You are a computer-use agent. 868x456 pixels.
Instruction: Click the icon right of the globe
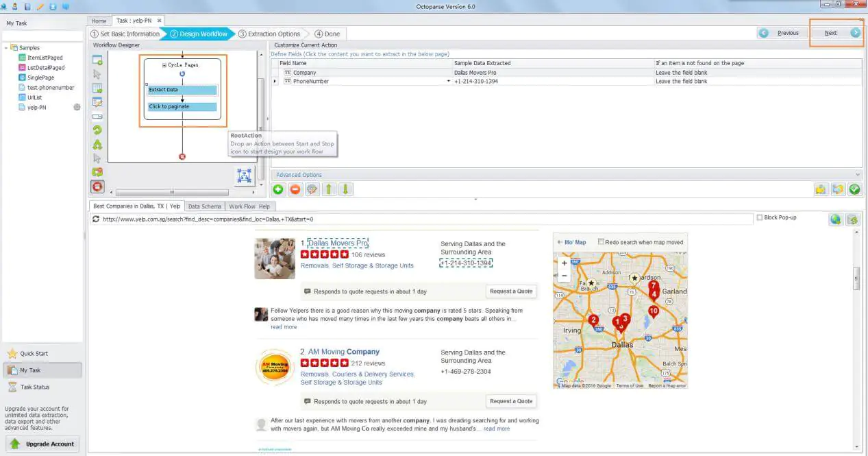[x=852, y=219]
